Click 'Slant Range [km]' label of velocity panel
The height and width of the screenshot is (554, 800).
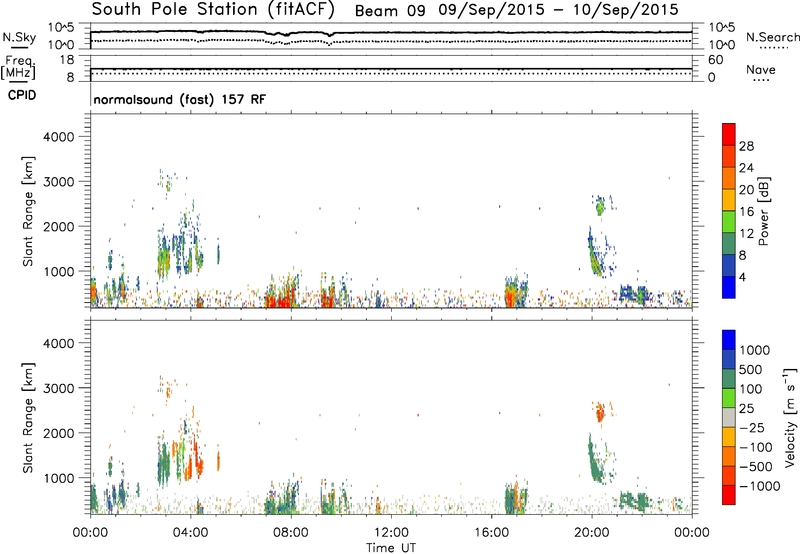coord(28,418)
